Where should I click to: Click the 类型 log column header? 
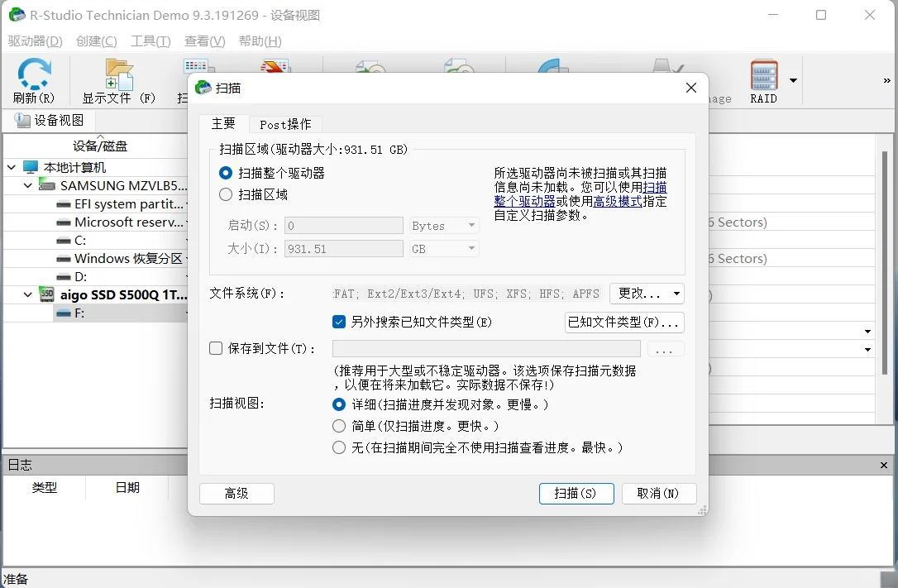pyautogui.click(x=44, y=488)
